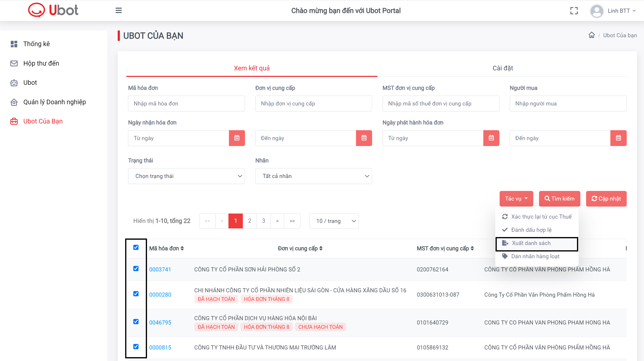Click HÓA ĐƠN THÁNG 8 tag on invoice 0046795
This screenshot has width=644, height=361.
click(x=266, y=327)
